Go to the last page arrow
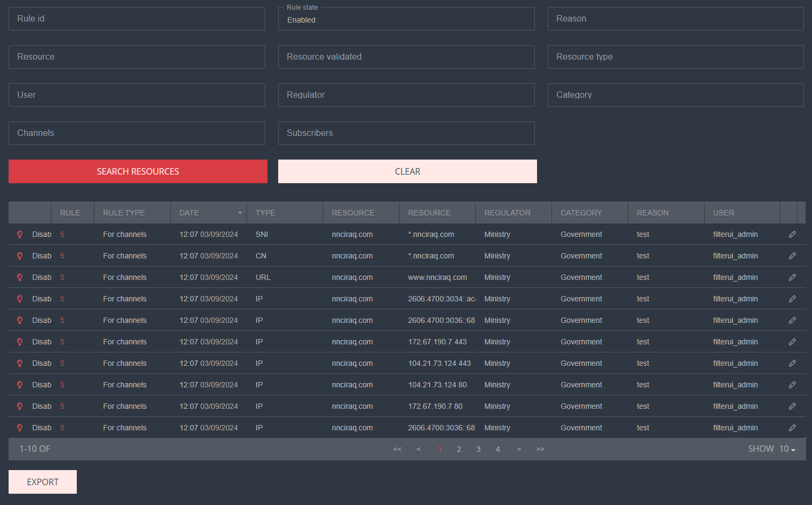 pyautogui.click(x=540, y=449)
